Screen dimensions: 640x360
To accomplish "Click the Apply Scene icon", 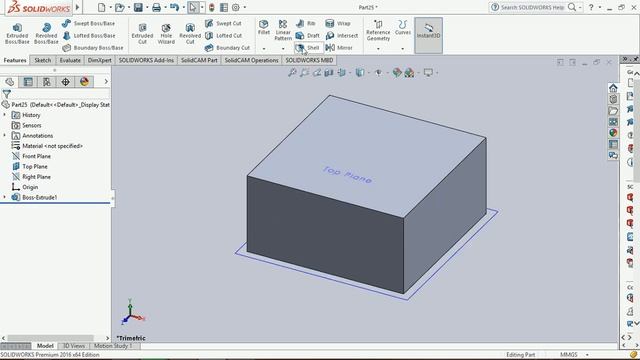I will [x=409, y=73].
